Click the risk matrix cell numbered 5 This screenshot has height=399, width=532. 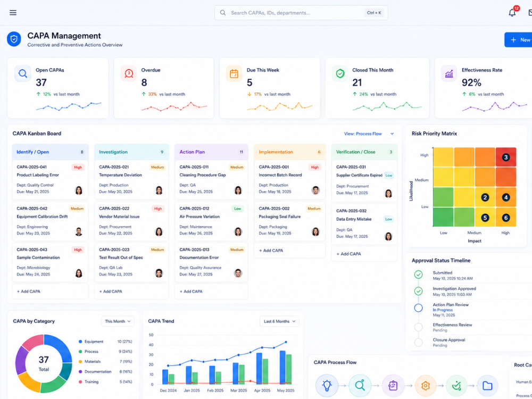485,218
